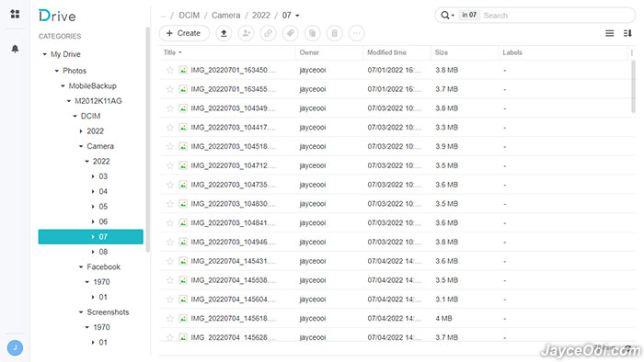This screenshot has height=362, width=644.
Task: Click the file list vertical scrollbar
Action: tap(633, 86)
